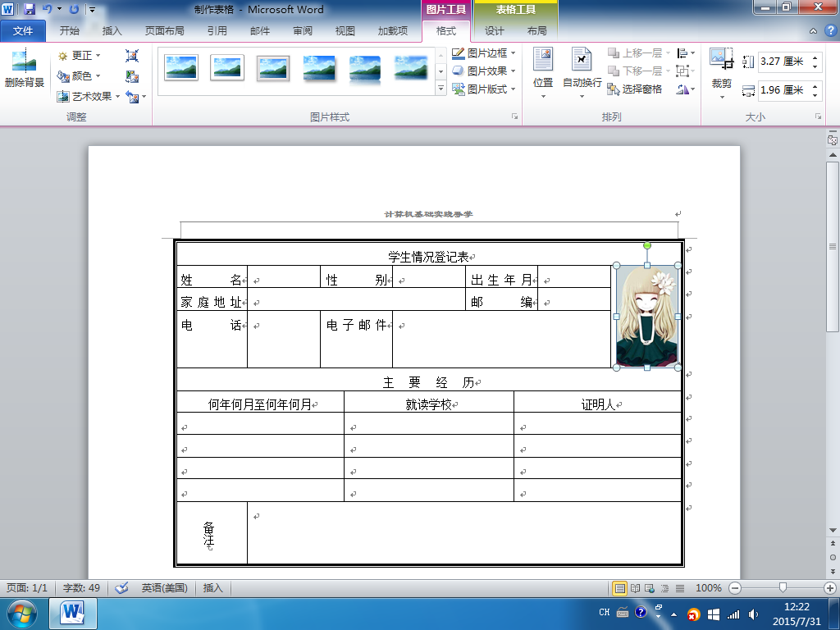Increase the picture height spinner value
Screen dimensions: 840x630
pos(815,57)
